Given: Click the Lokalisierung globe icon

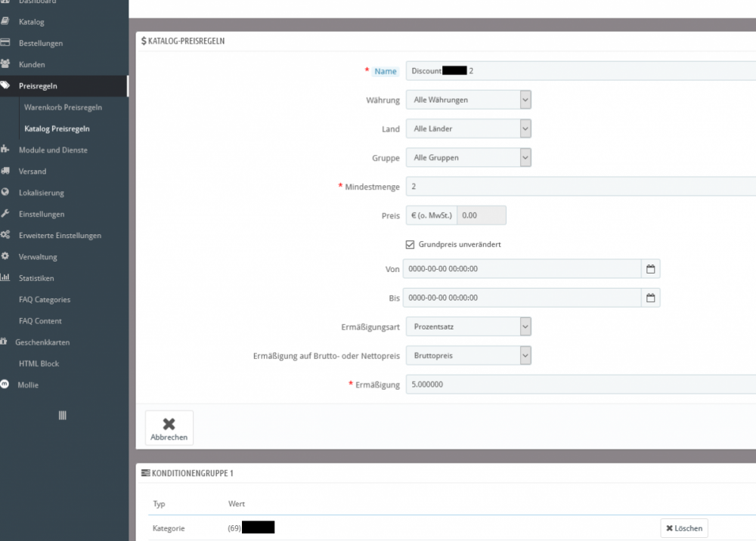Looking at the screenshot, I should (x=5, y=193).
